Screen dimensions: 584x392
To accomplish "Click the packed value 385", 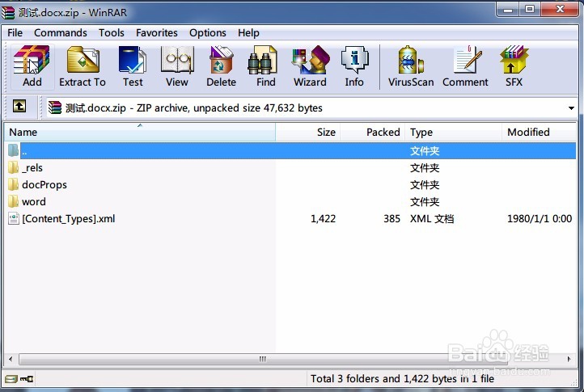I will pos(391,218).
